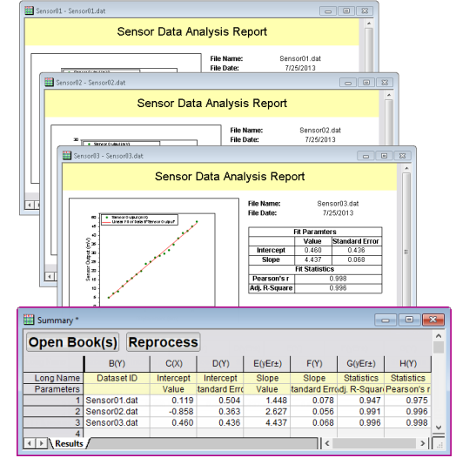Click the Parameters row label

(x=53, y=389)
